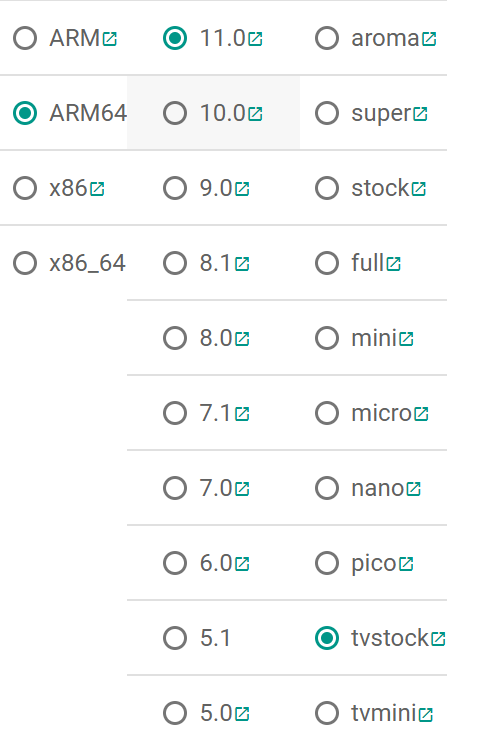Choose Android 9.0 radio button
This screenshot has width=484, height=739.
[175, 188]
